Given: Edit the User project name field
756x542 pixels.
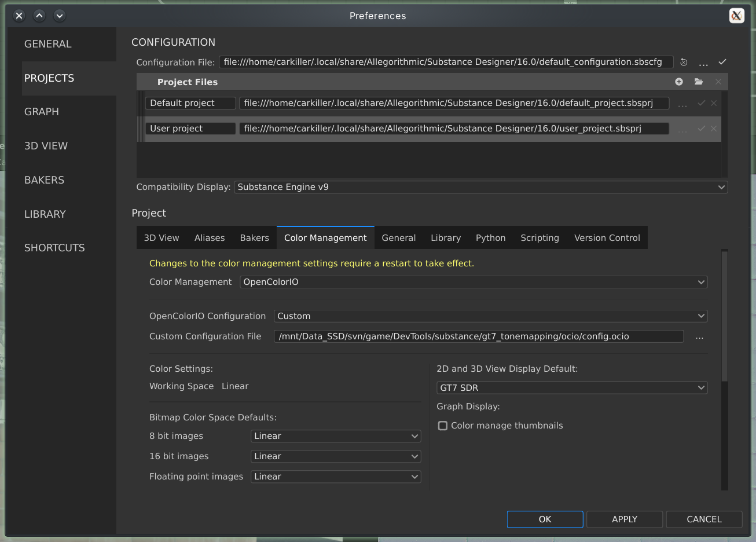Looking at the screenshot, I should (190, 129).
